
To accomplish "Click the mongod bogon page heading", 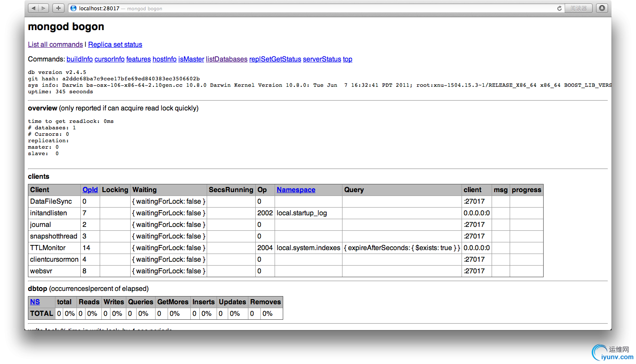I will click(x=66, y=27).
